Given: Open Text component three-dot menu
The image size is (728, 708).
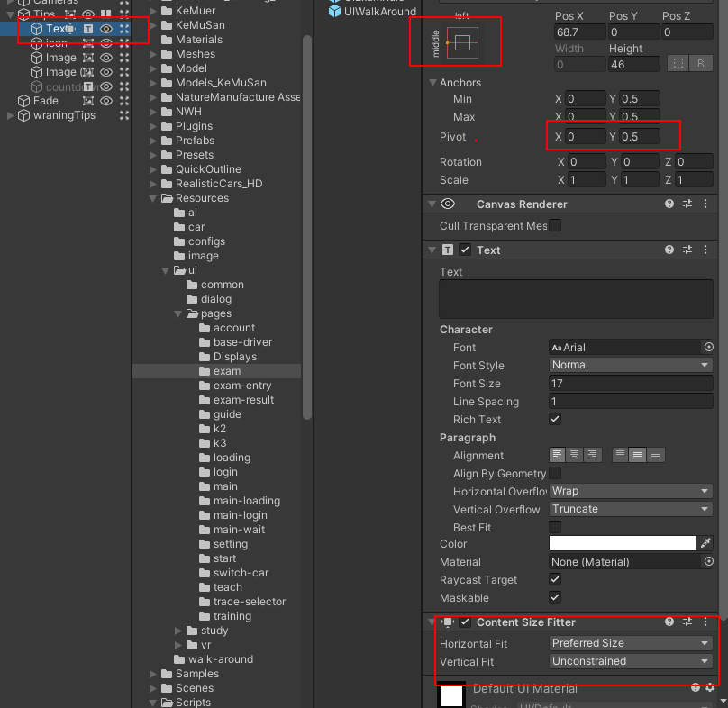Looking at the screenshot, I should [705, 250].
